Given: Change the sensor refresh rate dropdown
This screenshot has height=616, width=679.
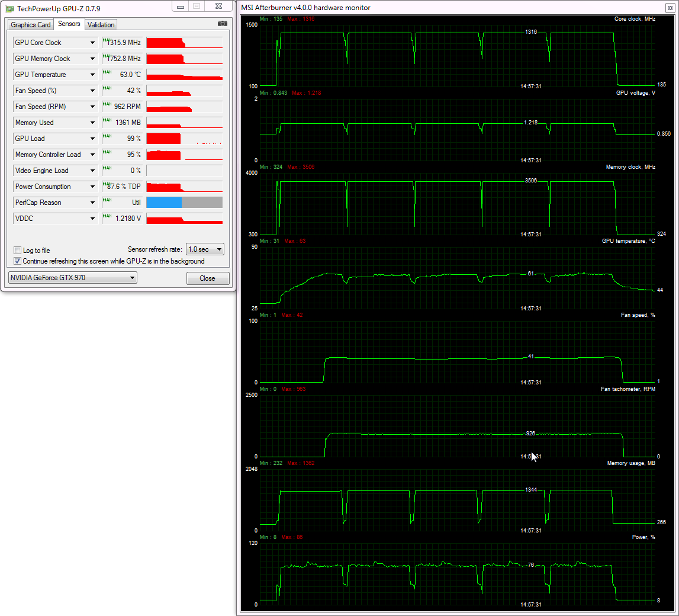Looking at the screenshot, I should coord(205,249).
